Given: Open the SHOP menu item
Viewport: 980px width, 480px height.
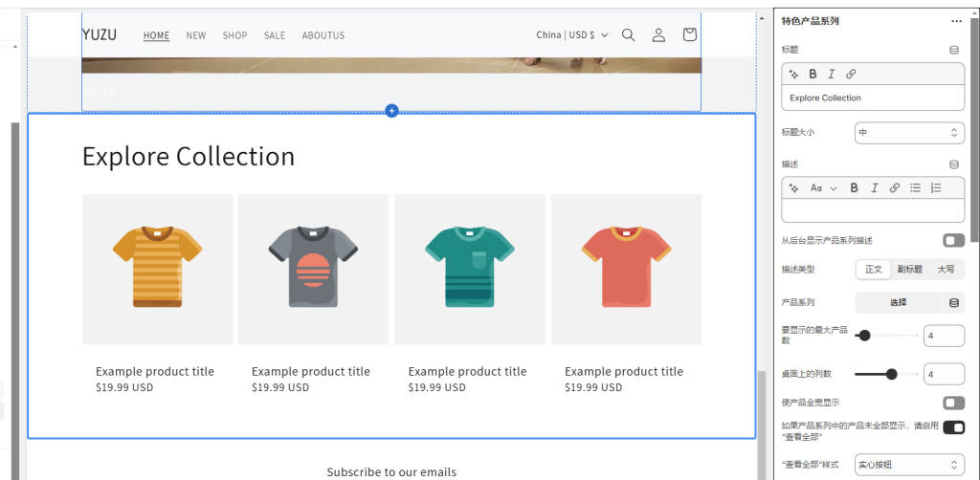Looking at the screenshot, I should tap(234, 35).
